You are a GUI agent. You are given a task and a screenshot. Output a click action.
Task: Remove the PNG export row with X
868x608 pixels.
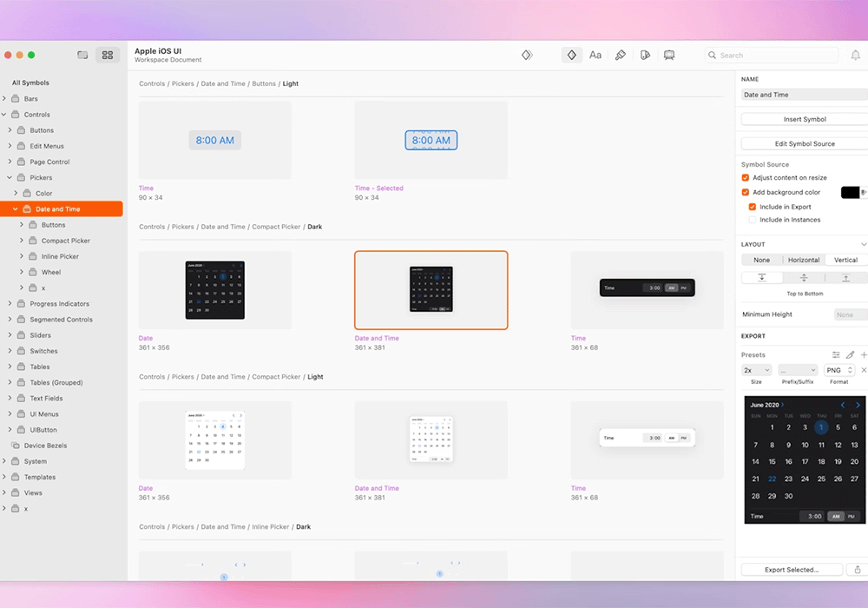(864, 370)
